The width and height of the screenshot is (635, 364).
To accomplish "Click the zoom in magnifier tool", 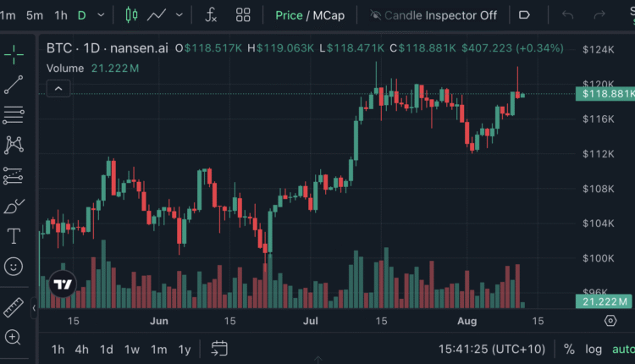I will tap(14, 337).
